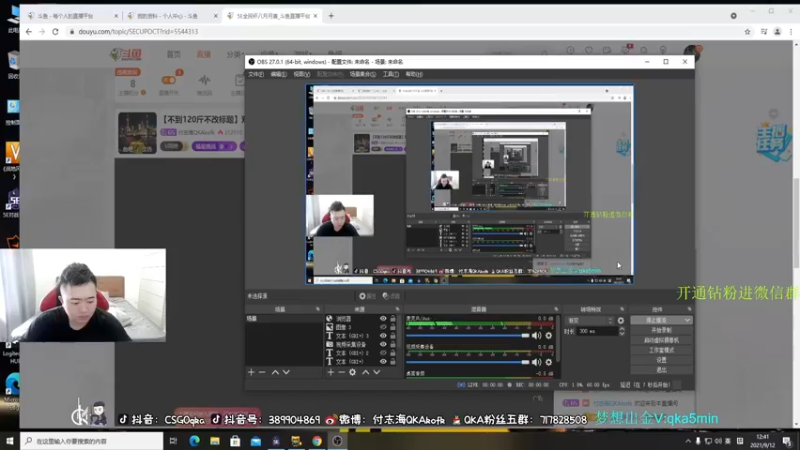Adjust the 视频采集设备 volume slider in mixer
800x450 pixels.
click(x=467, y=362)
